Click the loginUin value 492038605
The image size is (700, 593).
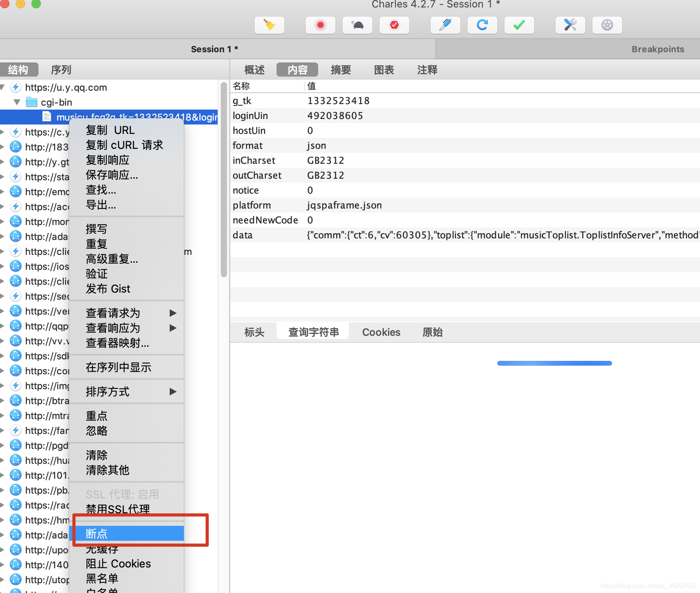(335, 116)
